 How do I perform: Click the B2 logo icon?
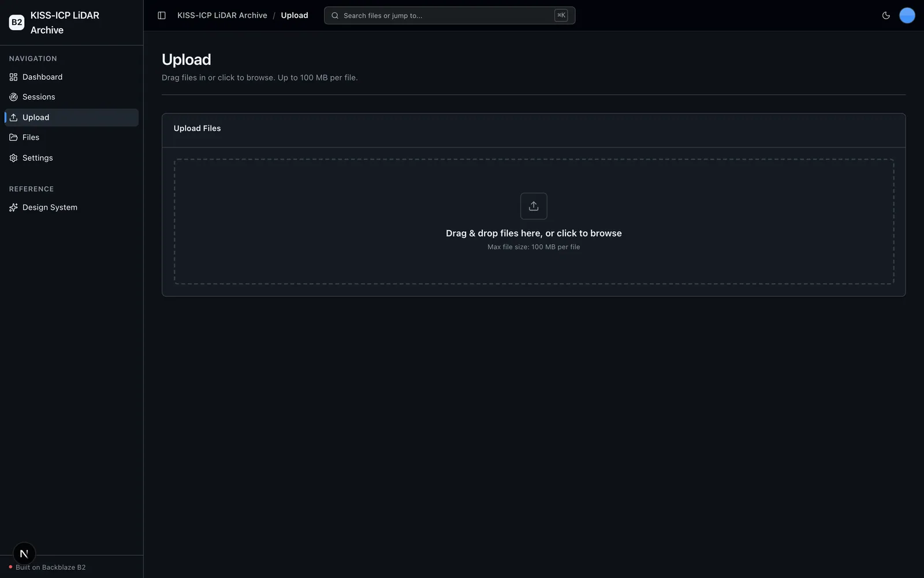click(17, 23)
